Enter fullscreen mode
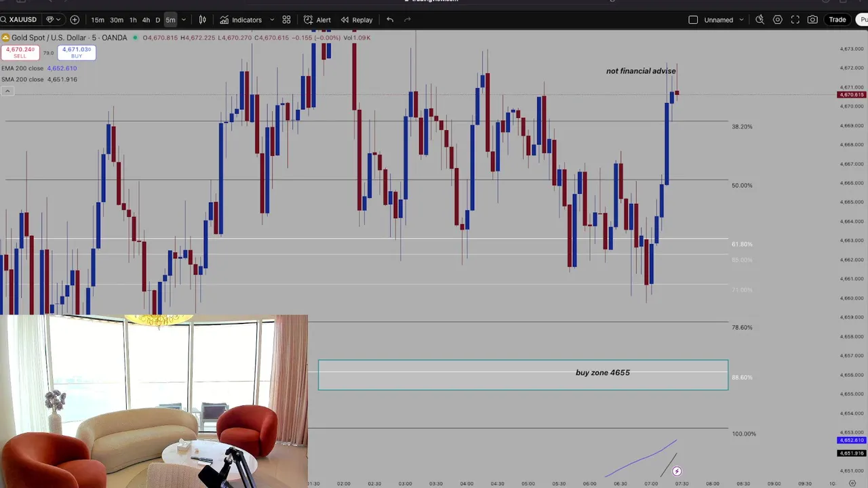The width and height of the screenshot is (868, 488). point(795,20)
